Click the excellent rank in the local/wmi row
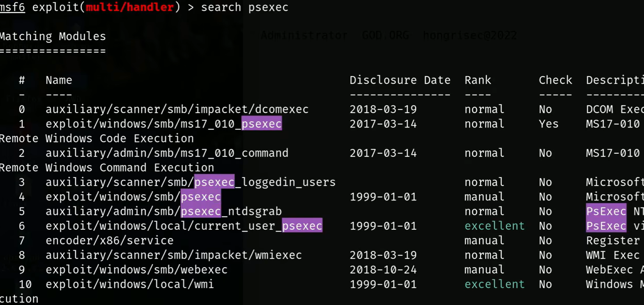The image size is (644, 305). coord(495,284)
